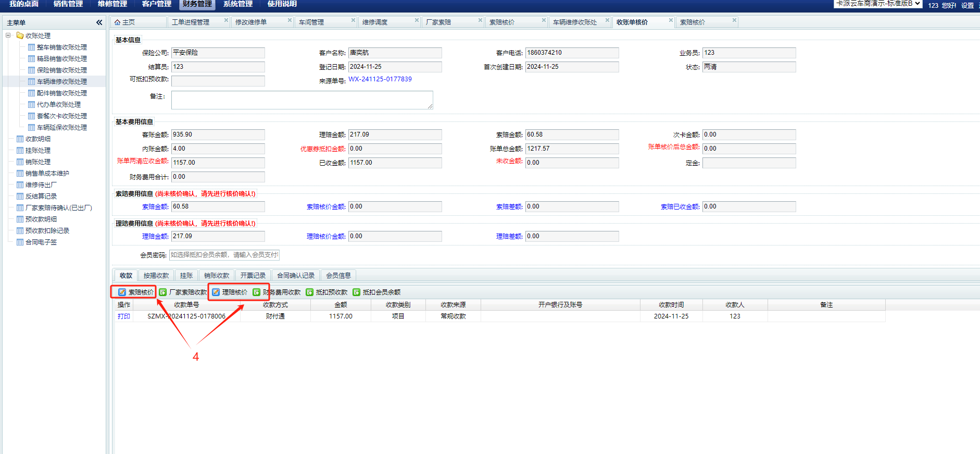Screen dimensions: 980x454
Task: Open source order link WX-241125-0177839
Action: click(x=380, y=79)
